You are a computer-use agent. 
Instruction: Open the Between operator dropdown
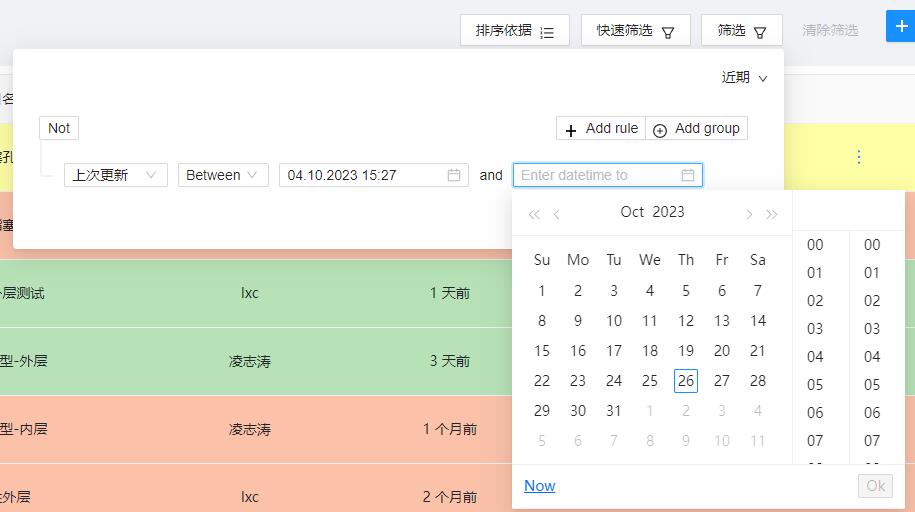(x=223, y=175)
